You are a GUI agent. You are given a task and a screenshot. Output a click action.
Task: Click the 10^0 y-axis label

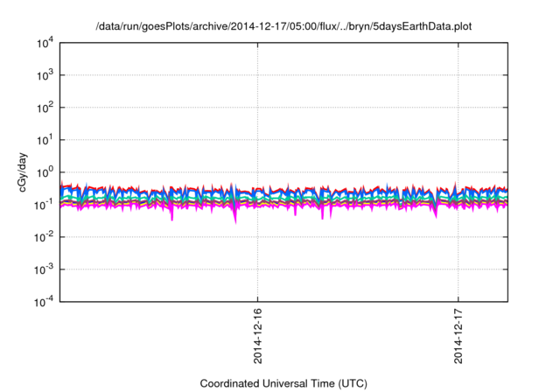pyautogui.click(x=45, y=172)
